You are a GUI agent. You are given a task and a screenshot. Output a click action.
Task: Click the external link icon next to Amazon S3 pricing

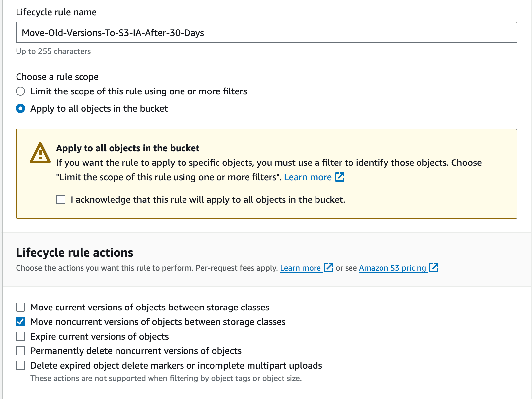point(434,268)
